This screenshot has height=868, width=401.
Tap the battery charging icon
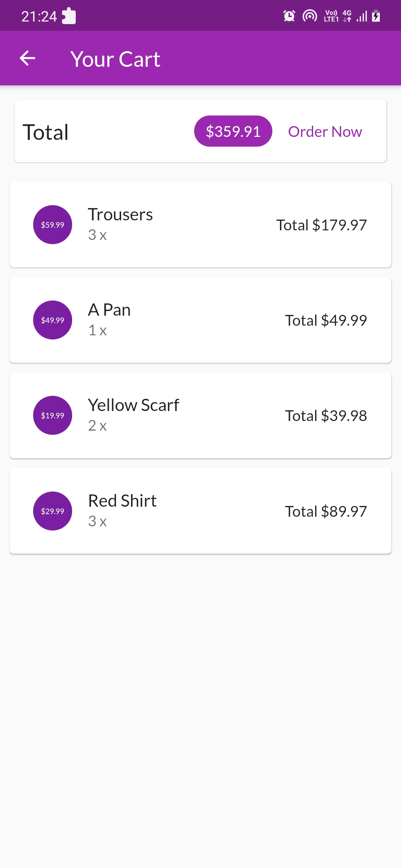click(x=376, y=16)
